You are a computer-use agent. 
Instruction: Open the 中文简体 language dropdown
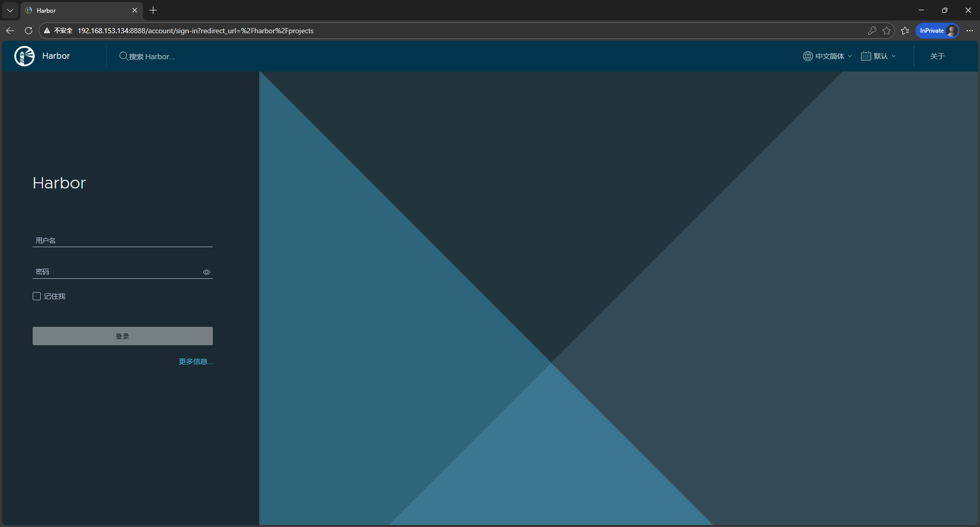827,56
